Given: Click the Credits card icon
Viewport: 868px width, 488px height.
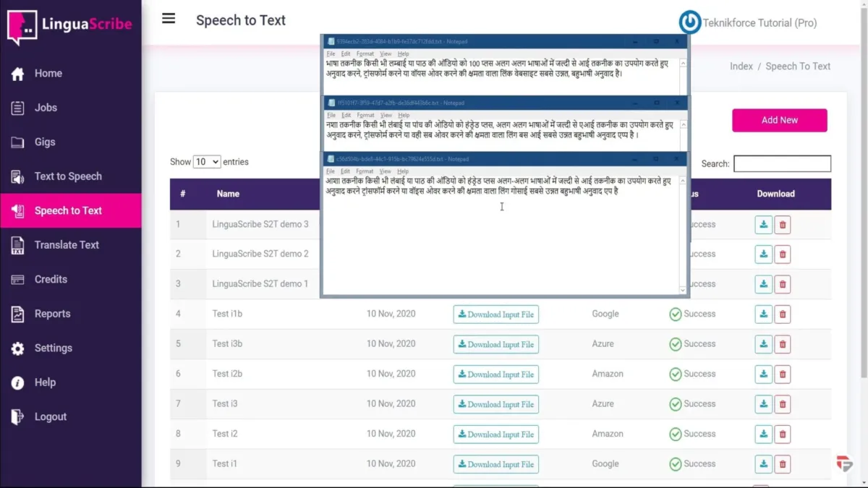Looking at the screenshot, I should (x=18, y=280).
